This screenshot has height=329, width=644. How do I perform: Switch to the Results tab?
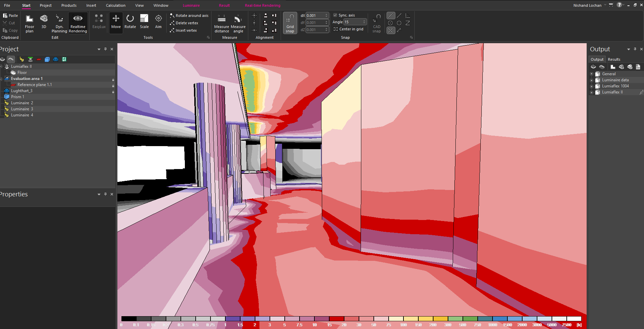(614, 59)
